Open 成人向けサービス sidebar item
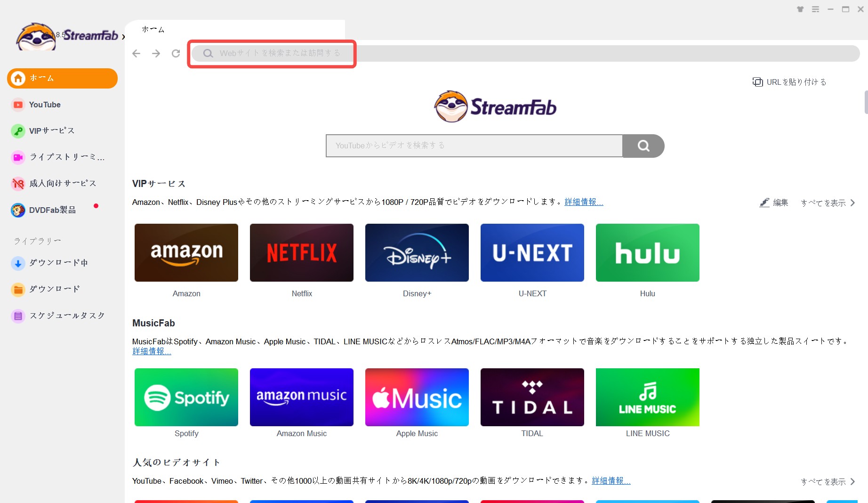 pyautogui.click(x=62, y=183)
